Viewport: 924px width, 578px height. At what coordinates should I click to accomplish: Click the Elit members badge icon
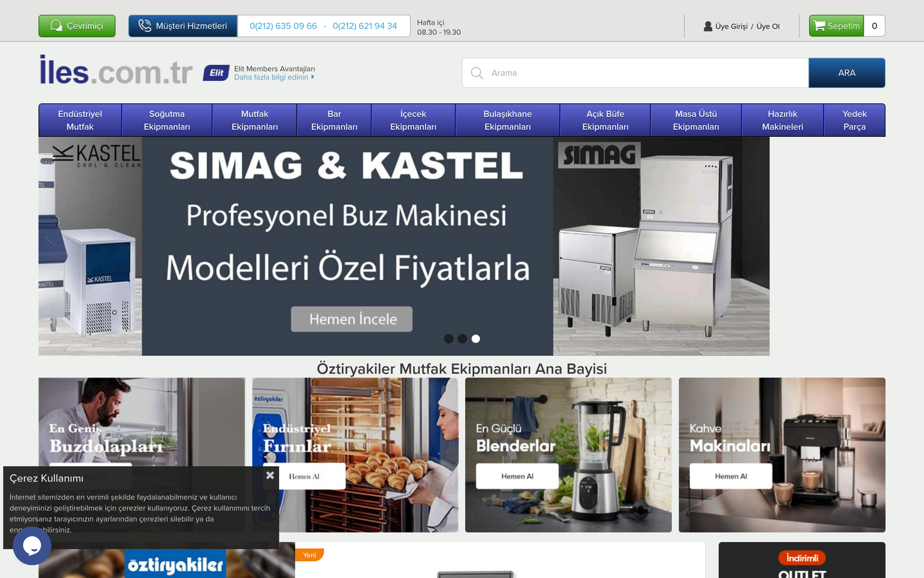[216, 73]
